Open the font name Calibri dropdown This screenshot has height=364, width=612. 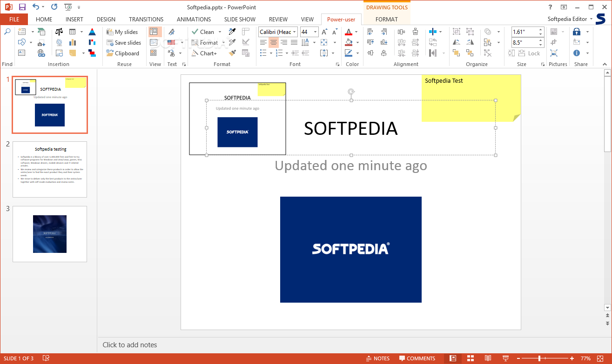295,32
